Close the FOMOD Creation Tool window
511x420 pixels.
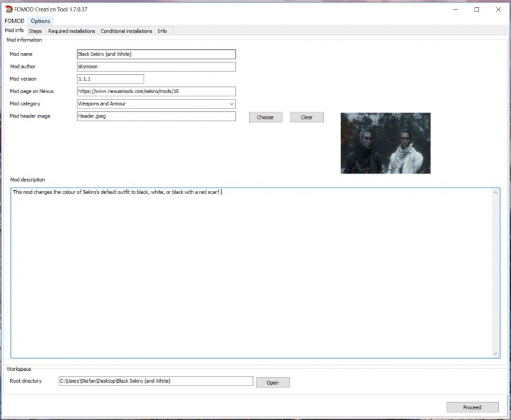tap(498, 10)
